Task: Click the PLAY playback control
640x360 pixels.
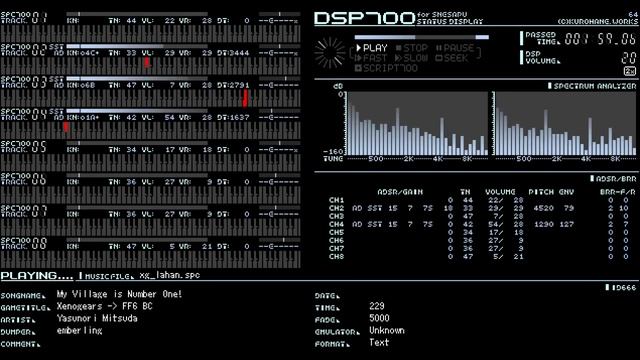Action: coord(372,48)
